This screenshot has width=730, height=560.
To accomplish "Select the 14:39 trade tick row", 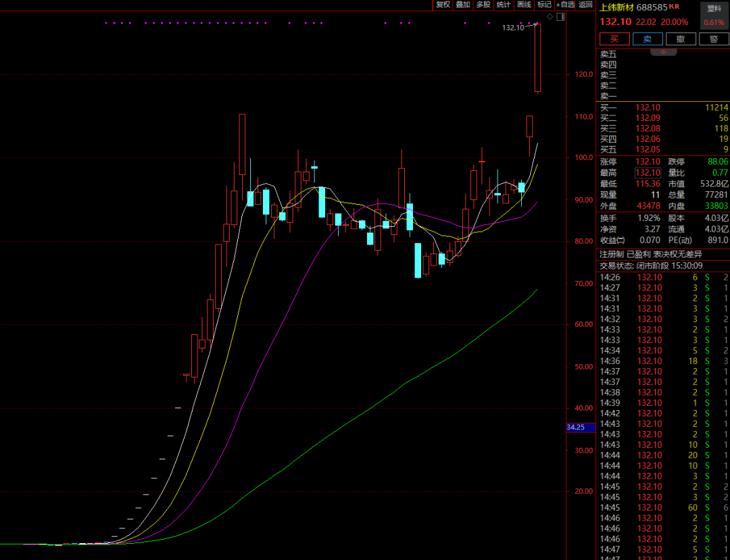I will [664, 403].
